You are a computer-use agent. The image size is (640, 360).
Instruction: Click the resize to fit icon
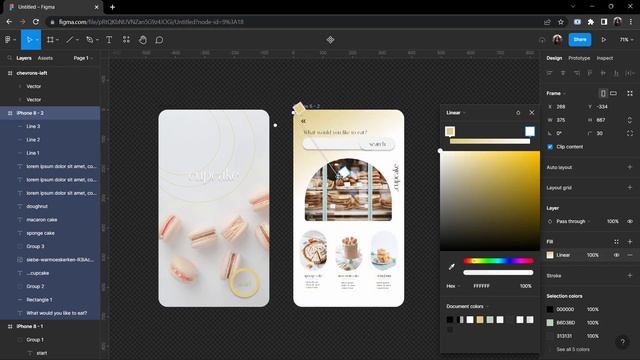click(630, 93)
